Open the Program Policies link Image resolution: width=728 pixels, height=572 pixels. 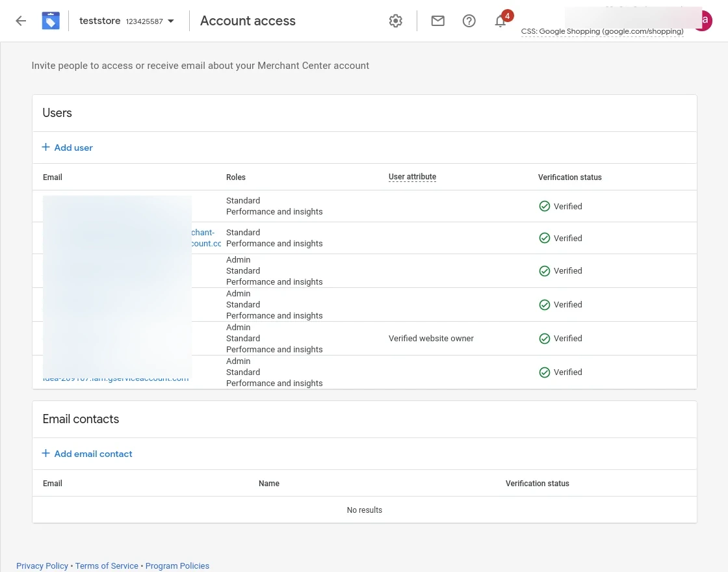pos(177,565)
